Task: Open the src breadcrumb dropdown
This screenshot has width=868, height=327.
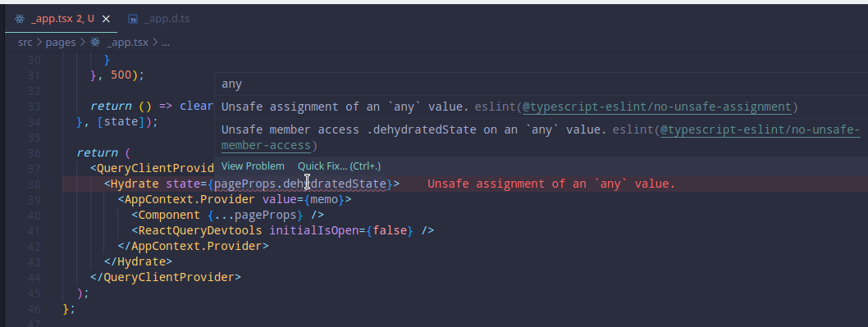Action: (x=25, y=42)
